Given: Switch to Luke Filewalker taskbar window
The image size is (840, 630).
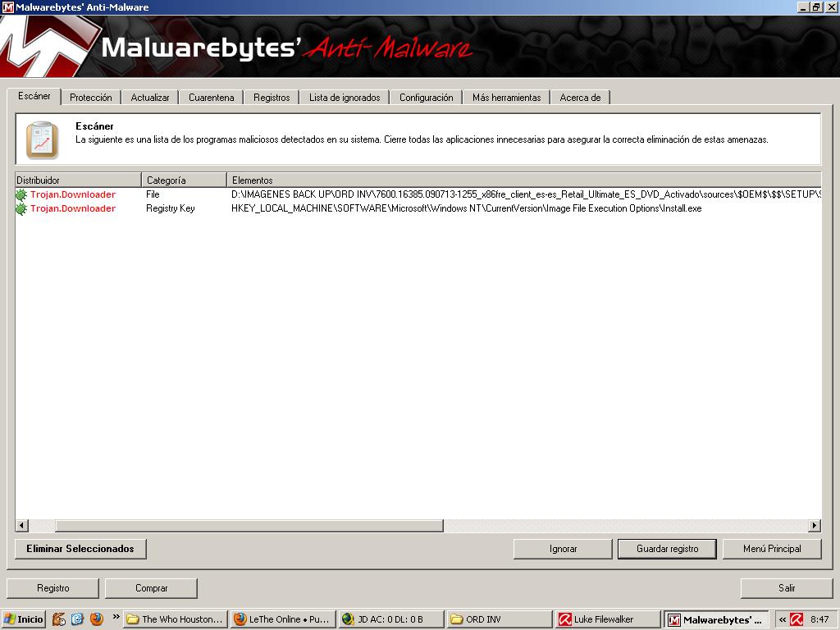Looking at the screenshot, I should [x=609, y=619].
